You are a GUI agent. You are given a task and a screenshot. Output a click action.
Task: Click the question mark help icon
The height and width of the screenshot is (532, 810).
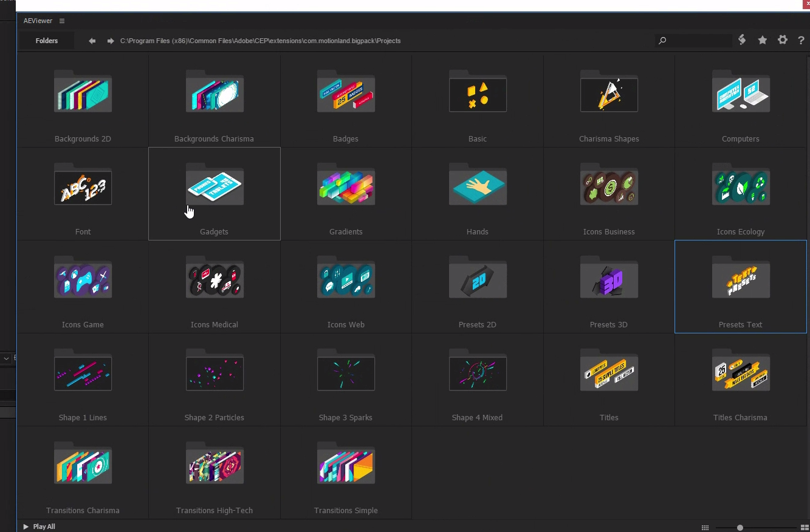[x=801, y=41]
